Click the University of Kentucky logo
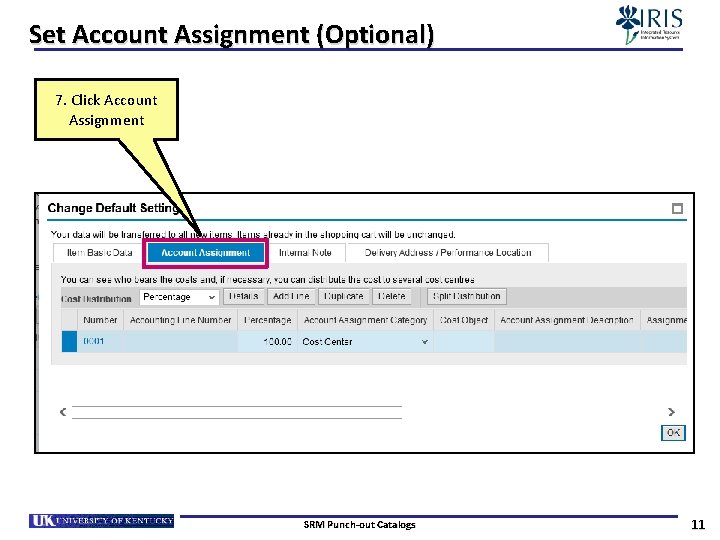The width and height of the screenshot is (720, 540). tap(101, 521)
